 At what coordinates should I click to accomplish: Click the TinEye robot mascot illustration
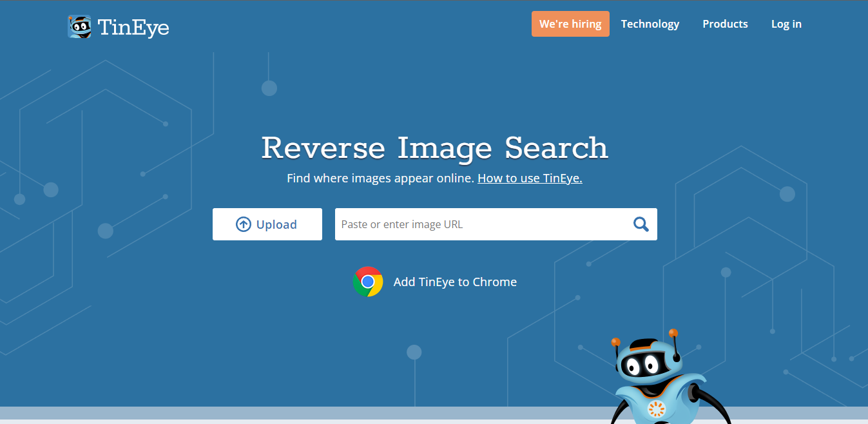click(670, 377)
